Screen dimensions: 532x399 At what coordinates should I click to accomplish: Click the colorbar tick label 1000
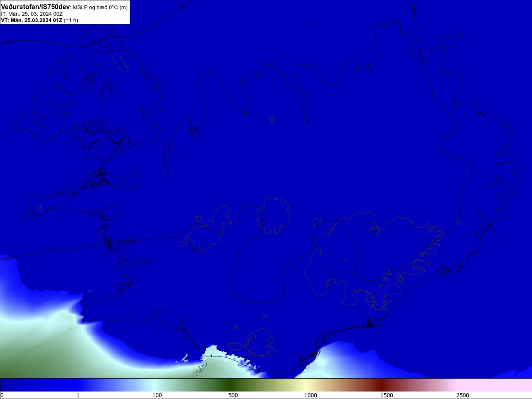[310, 395]
